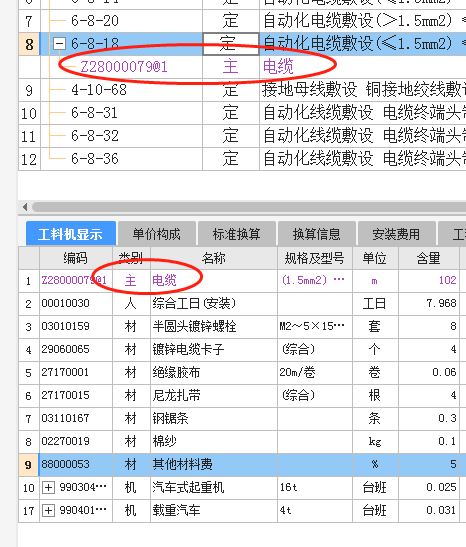The width and height of the screenshot is (466, 547).
Task: Open the 标准换算 tab
Action: 237,233
